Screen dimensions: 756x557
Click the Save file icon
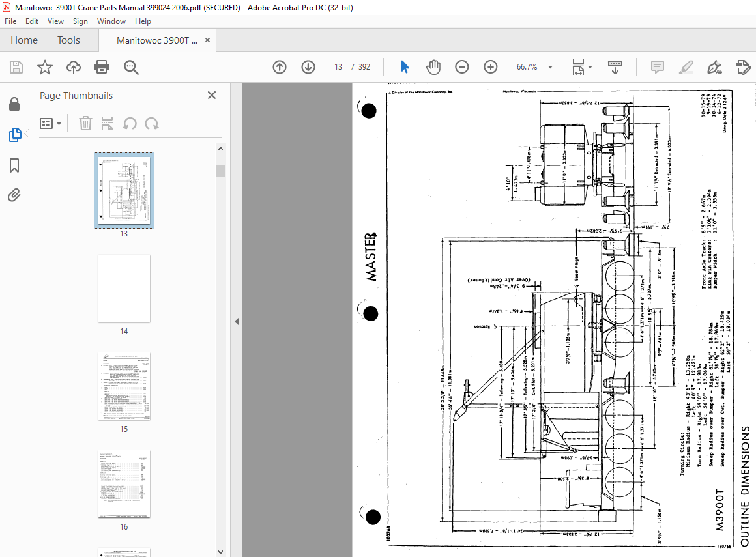tap(16, 67)
